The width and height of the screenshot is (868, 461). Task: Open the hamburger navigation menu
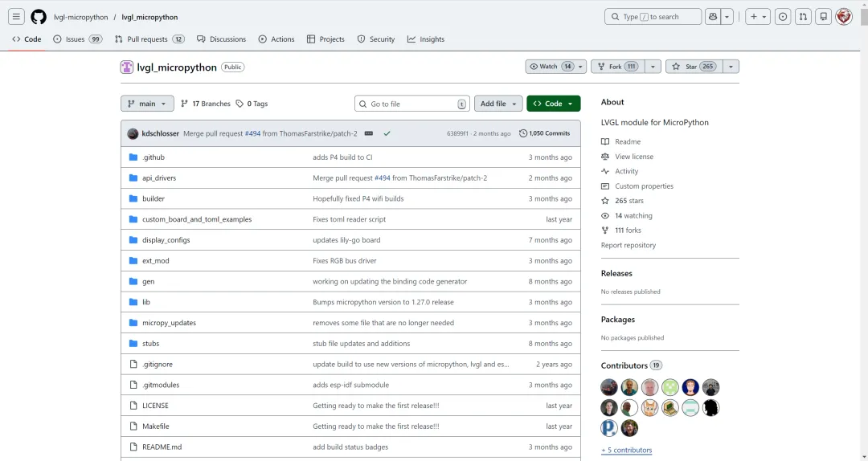[17, 17]
